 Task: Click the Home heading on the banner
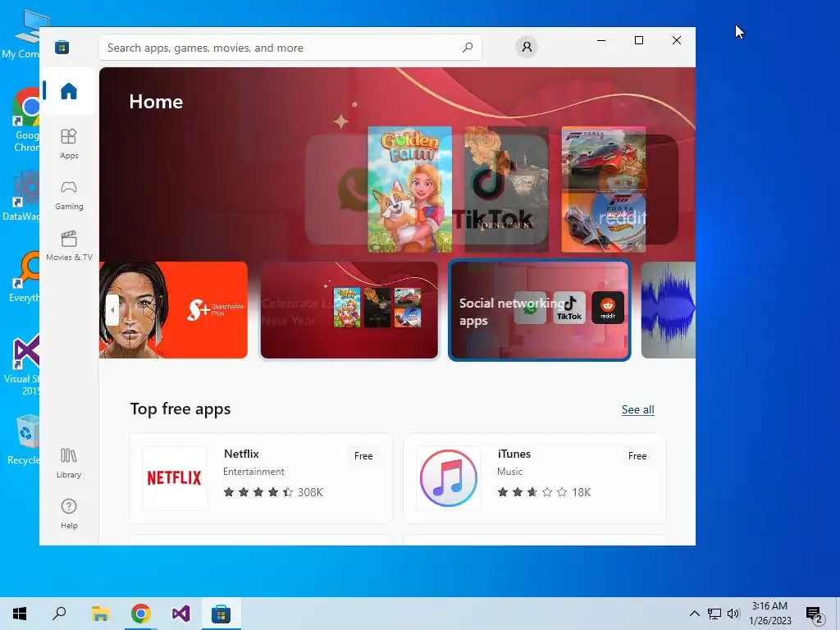tap(156, 102)
